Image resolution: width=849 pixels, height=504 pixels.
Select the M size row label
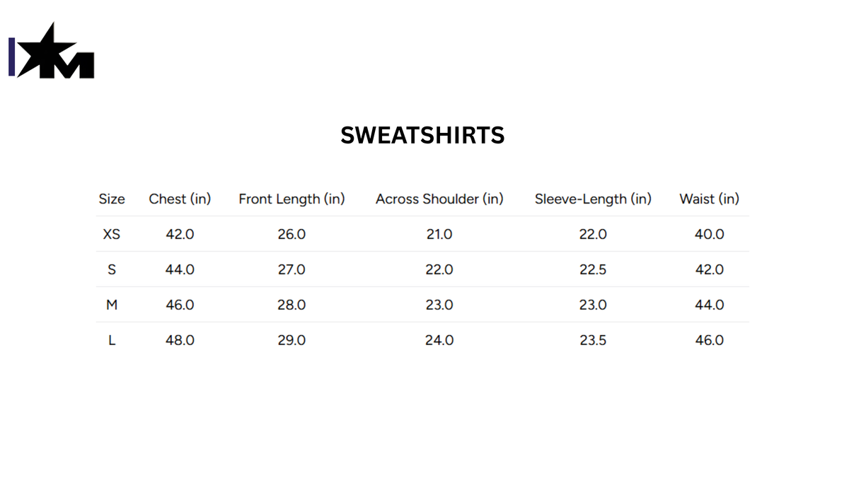click(x=112, y=305)
